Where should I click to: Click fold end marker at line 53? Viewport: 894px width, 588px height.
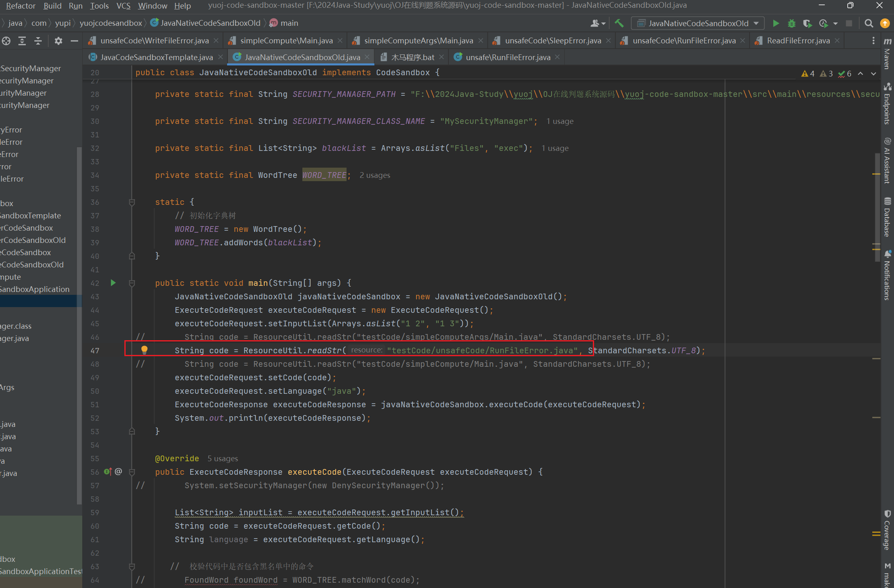pos(132,431)
